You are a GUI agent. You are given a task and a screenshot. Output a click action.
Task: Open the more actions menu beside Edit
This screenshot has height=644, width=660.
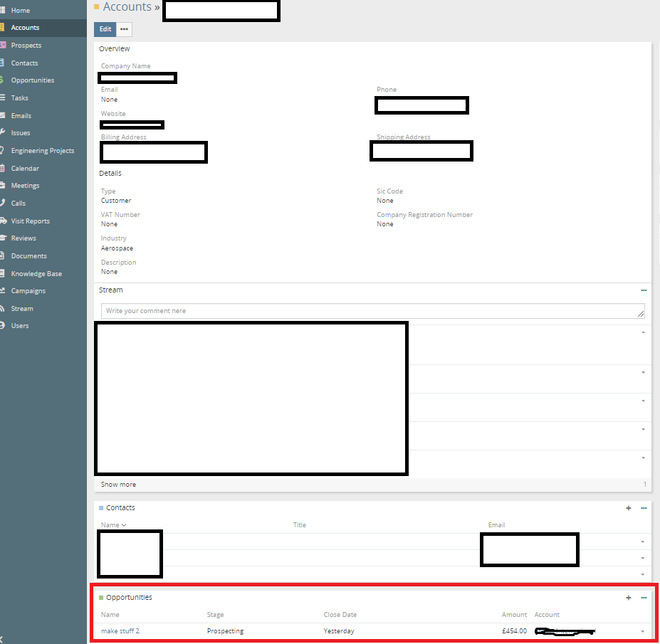click(x=125, y=29)
